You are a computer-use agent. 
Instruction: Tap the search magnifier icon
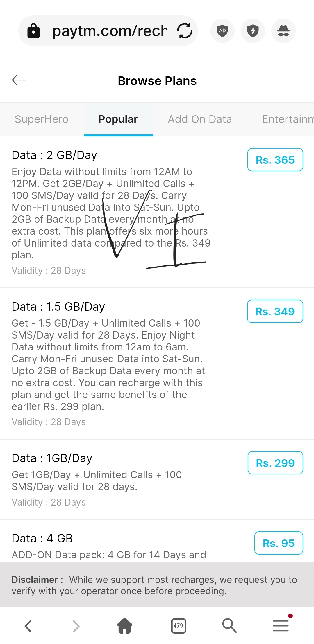(x=229, y=625)
